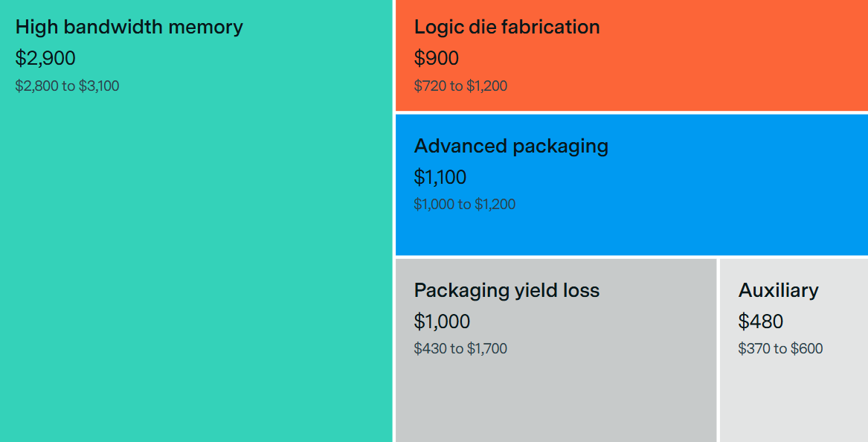
Task: Click the Auxiliary title
Action: pyautogui.click(x=778, y=290)
